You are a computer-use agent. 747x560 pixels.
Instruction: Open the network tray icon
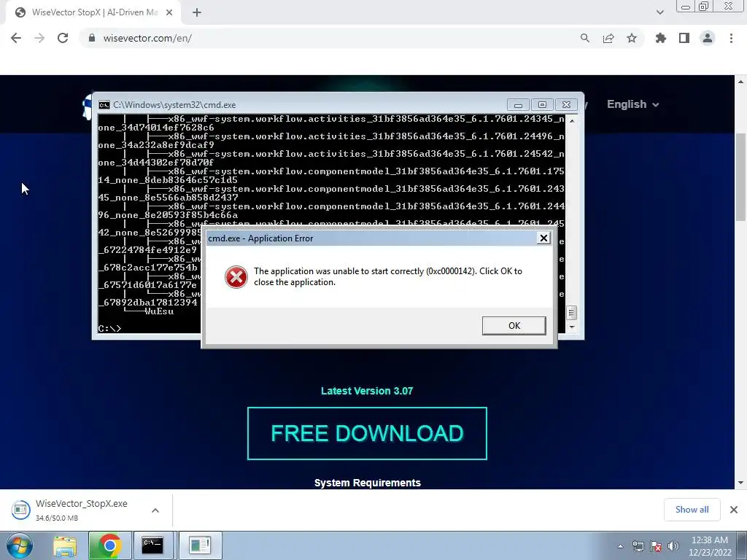click(638, 546)
